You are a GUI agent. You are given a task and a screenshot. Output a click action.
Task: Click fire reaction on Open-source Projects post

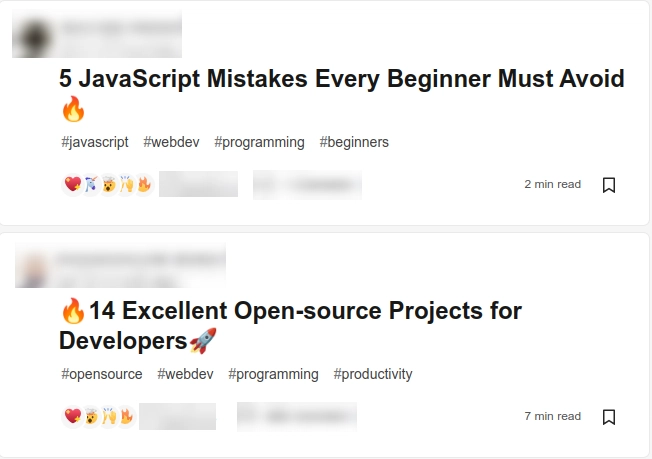126,416
